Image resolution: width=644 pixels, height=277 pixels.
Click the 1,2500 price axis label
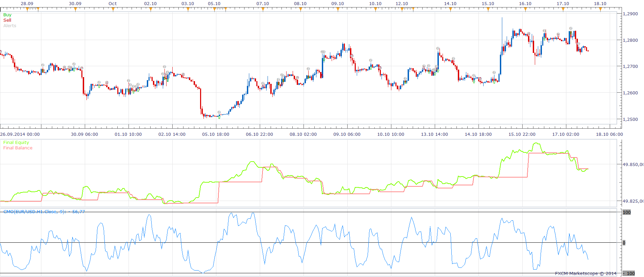pyautogui.click(x=630, y=119)
